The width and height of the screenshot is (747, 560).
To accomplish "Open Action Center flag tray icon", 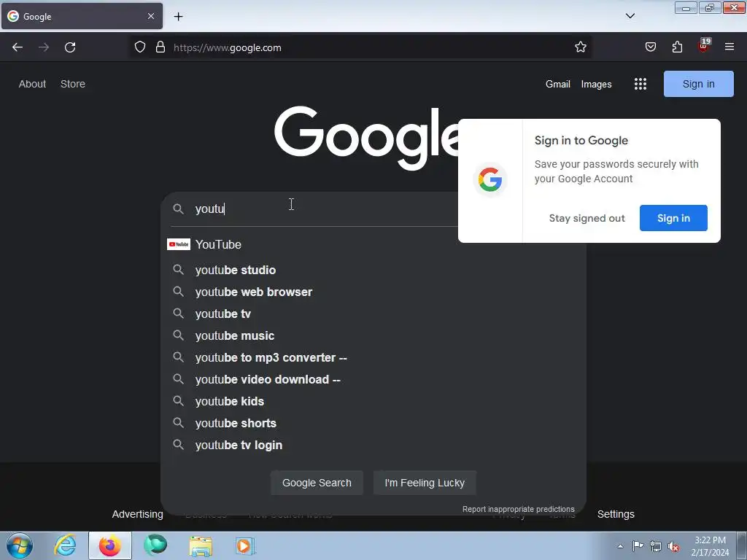I will [638, 546].
